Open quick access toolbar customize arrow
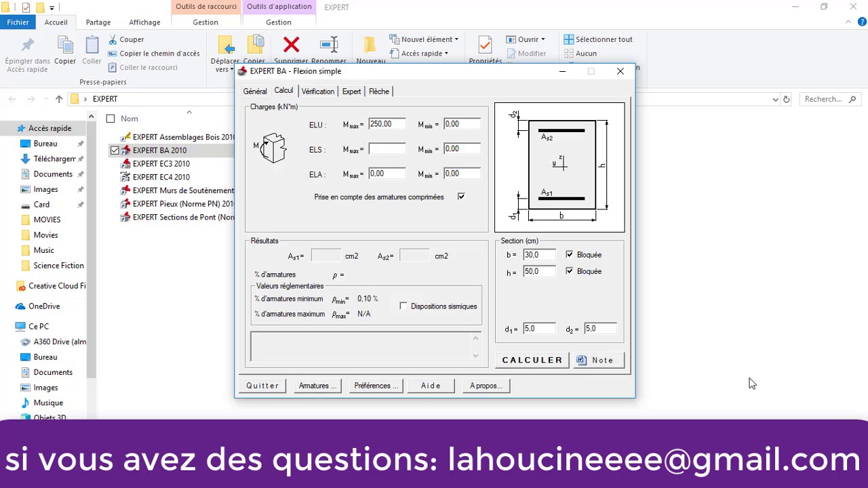Viewport: 868px width, 488px height. point(52,7)
